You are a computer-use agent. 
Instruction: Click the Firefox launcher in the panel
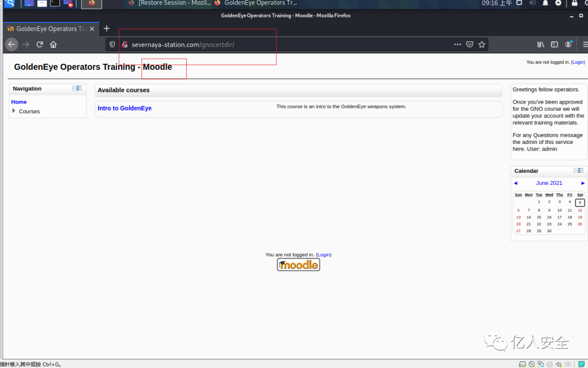tap(91, 3)
